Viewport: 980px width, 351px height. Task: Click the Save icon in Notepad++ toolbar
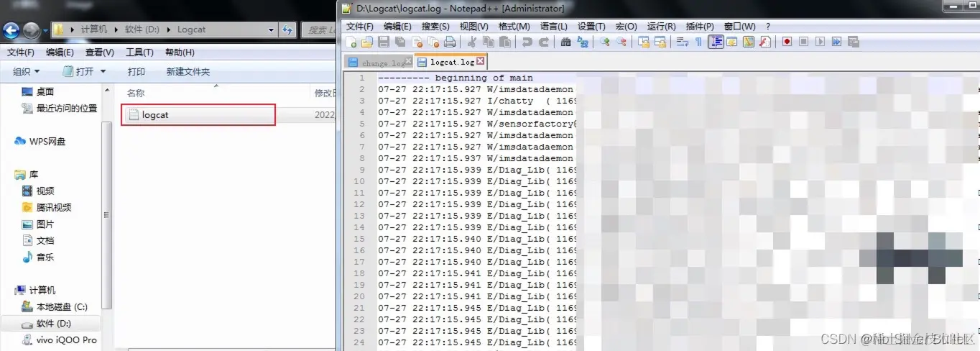pyautogui.click(x=384, y=42)
